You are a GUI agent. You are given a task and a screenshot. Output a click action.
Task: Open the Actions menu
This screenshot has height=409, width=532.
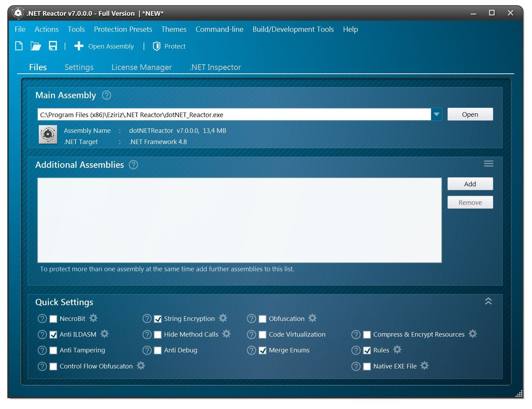46,29
